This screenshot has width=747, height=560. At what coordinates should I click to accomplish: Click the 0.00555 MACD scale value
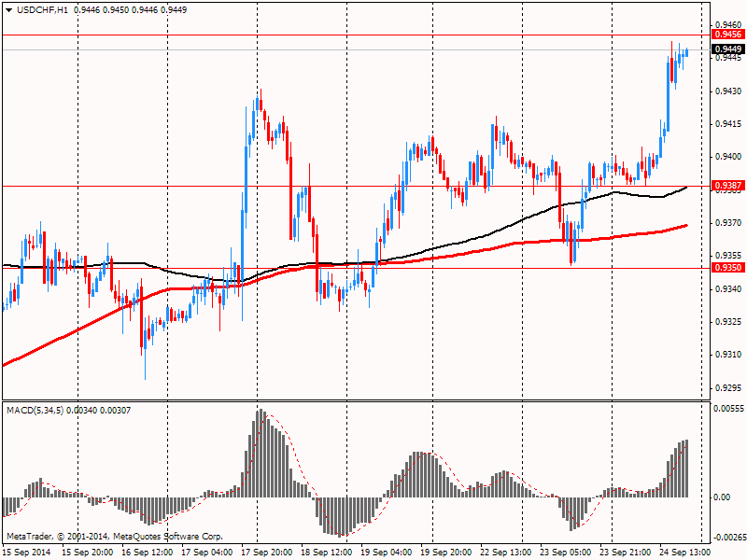click(x=728, y=410)
